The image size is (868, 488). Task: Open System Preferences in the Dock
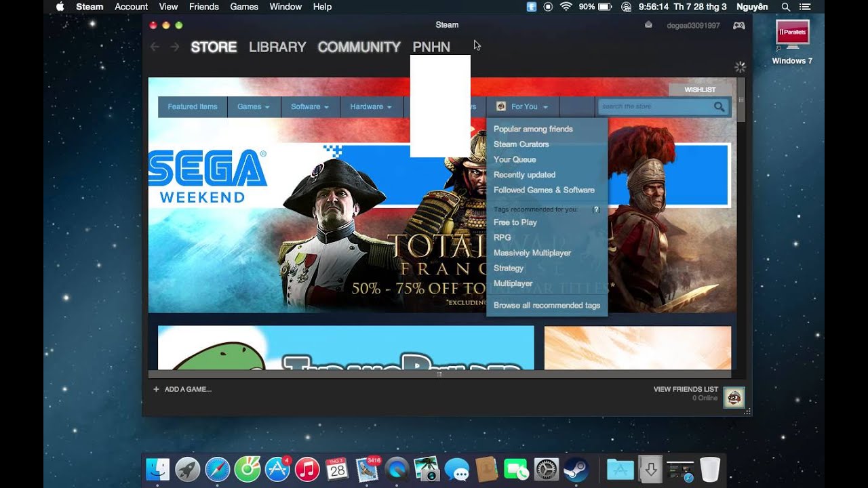coord(546,469)
